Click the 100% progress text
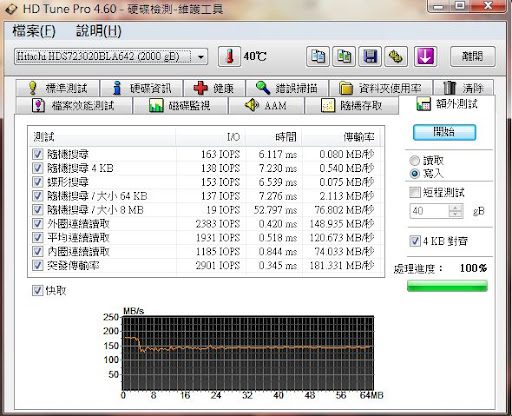512x416 pixels. click(x=473, y=268)
